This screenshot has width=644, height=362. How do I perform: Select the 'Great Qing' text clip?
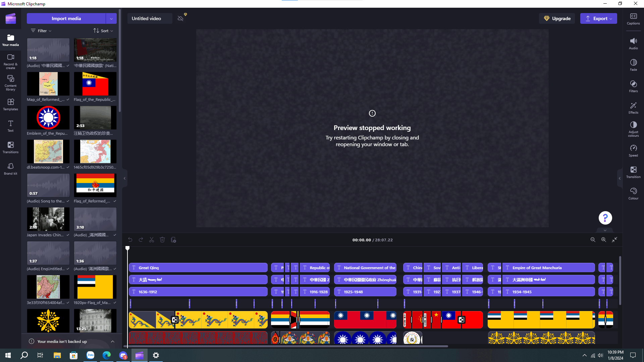[x=198, y=267]
